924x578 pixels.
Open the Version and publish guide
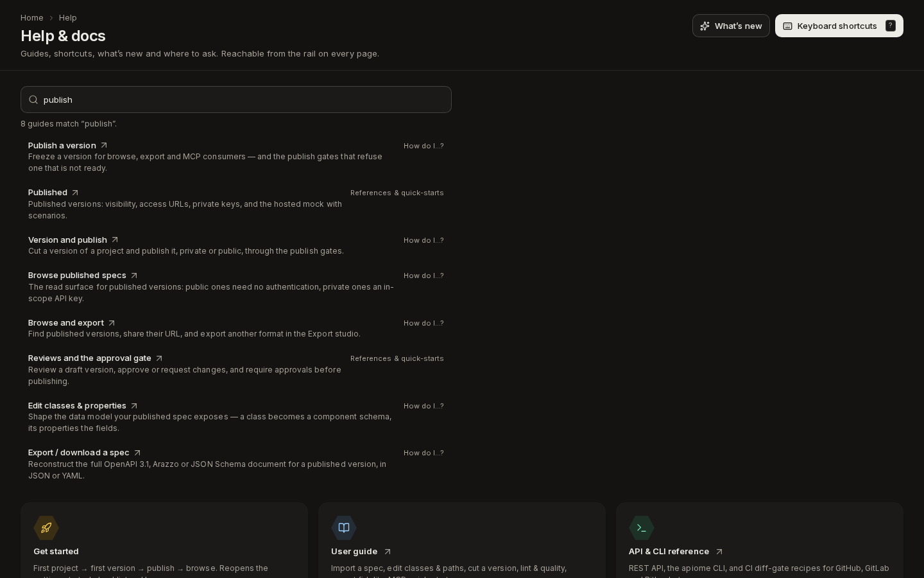pos(67,240)
